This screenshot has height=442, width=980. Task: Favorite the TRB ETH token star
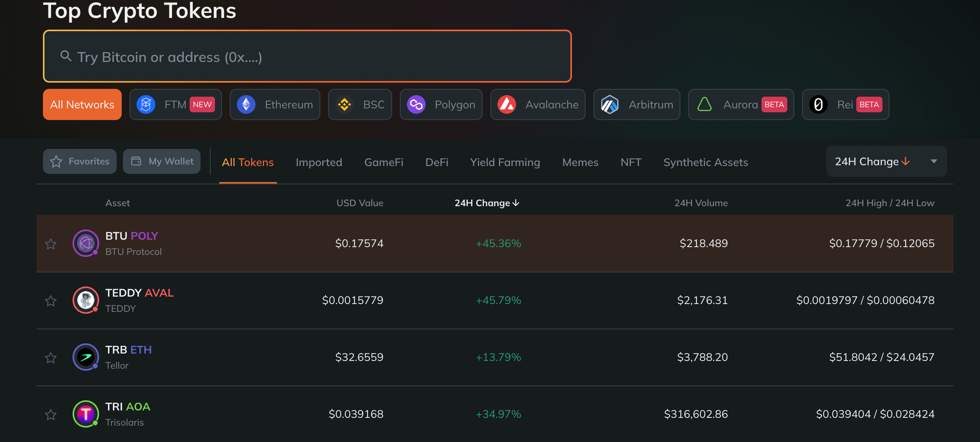(51, 358)
